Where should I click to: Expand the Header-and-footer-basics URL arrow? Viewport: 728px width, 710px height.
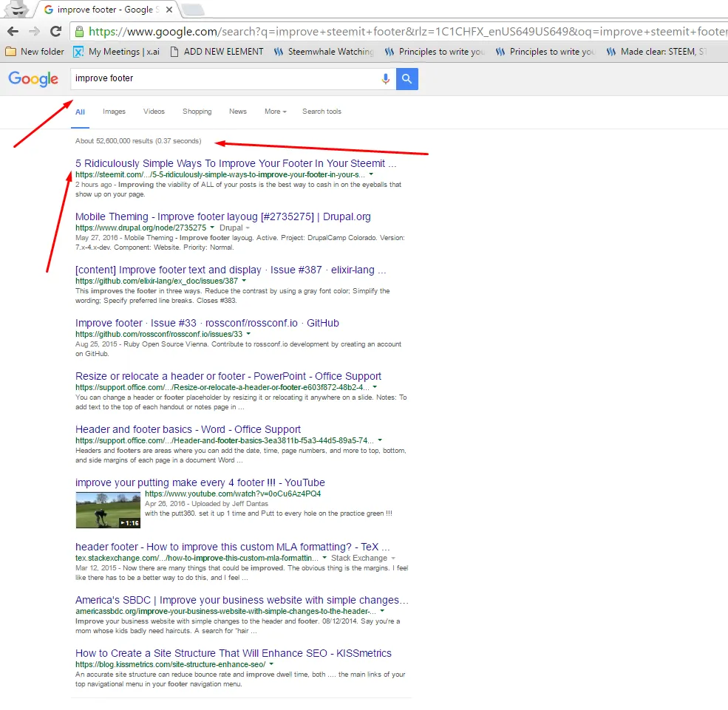pyautogui.click(x=380, y=440)
